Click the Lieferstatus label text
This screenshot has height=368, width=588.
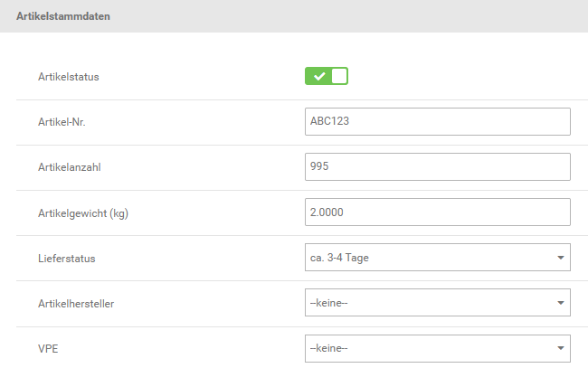66,259
